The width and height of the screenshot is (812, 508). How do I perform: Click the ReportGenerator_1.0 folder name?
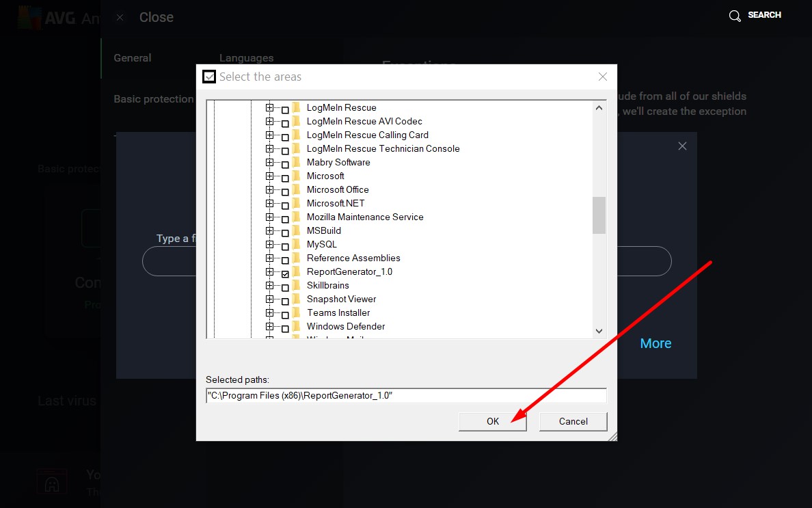point(349,272)
